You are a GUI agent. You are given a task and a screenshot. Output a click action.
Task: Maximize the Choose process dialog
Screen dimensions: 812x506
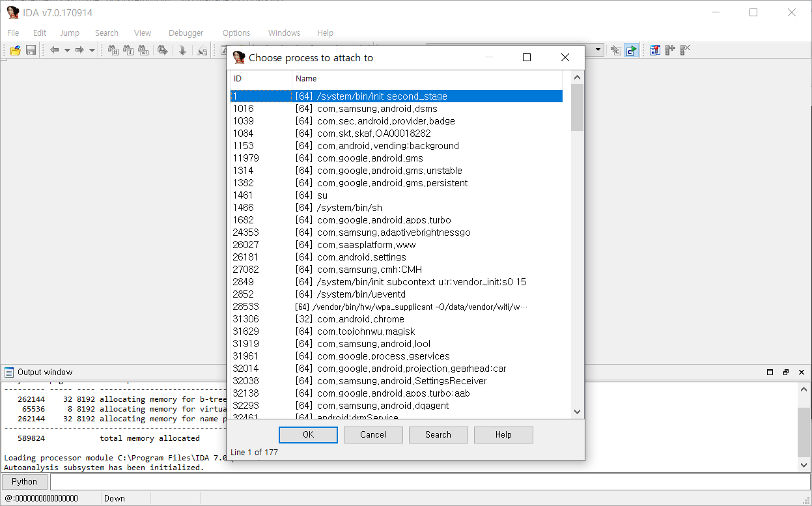pyautogui.click(x=527, y=57)
